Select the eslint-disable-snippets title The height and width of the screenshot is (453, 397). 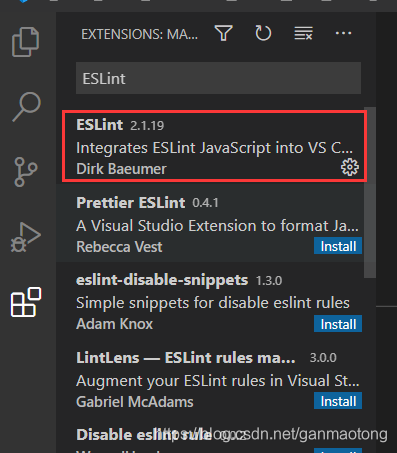click(162, 280)
